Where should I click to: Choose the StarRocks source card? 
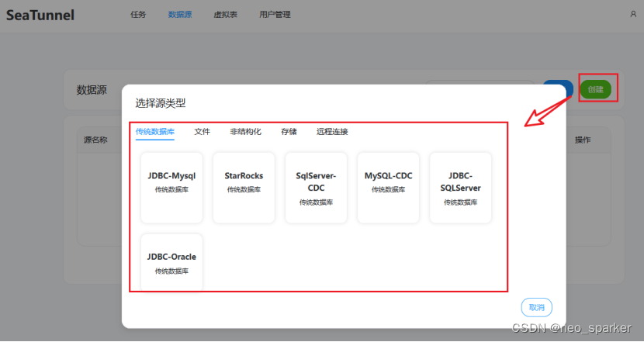point(244,188)
